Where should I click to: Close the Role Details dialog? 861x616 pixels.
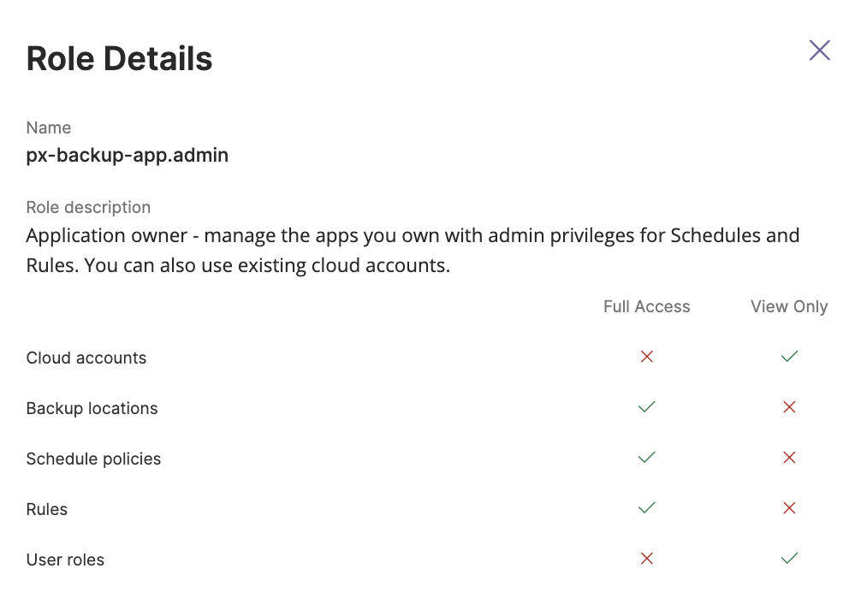[819, 50]
